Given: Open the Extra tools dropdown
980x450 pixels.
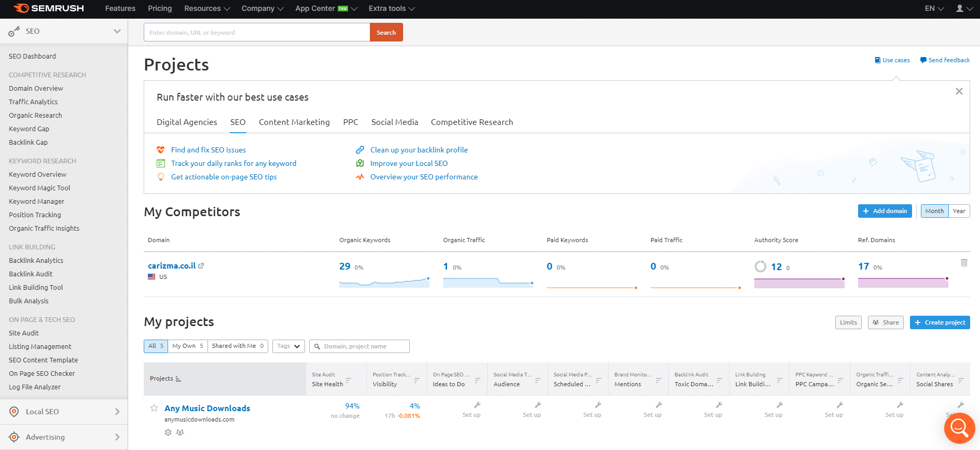Looking at the screenshot, I should coord(392,8).
